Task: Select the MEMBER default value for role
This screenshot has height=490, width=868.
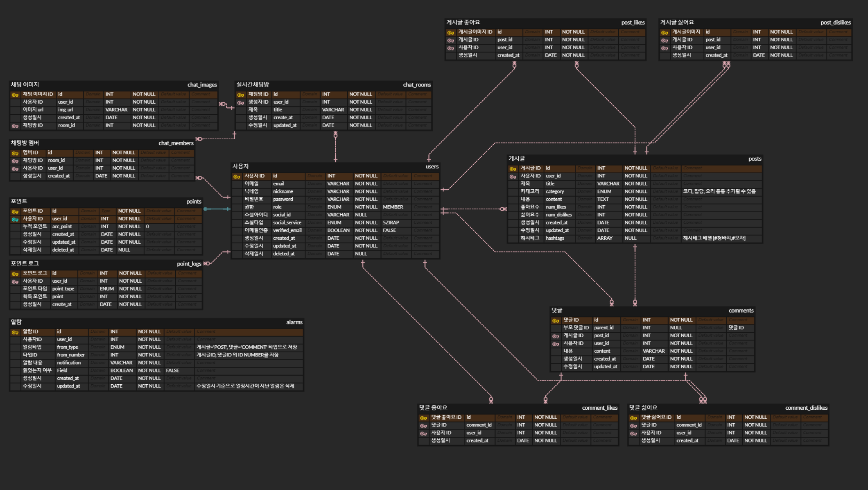Action: pyautogui.click(x=393, y=207)
